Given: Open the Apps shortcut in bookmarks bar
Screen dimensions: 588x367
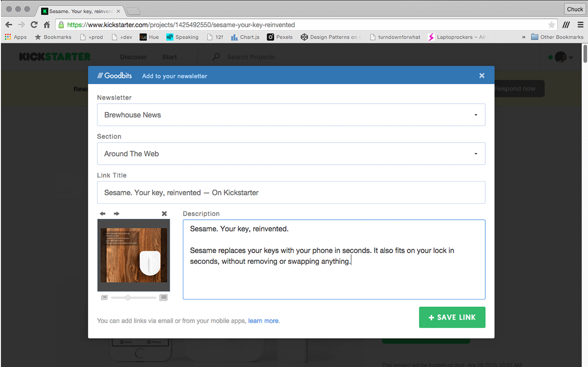Looking at the screenshot, I should [16, 37].
